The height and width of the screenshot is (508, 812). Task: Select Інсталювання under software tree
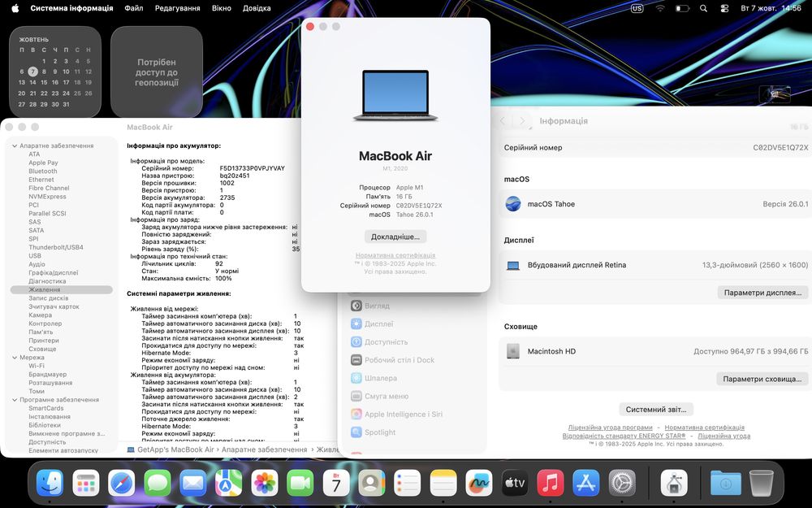(50, 417)
